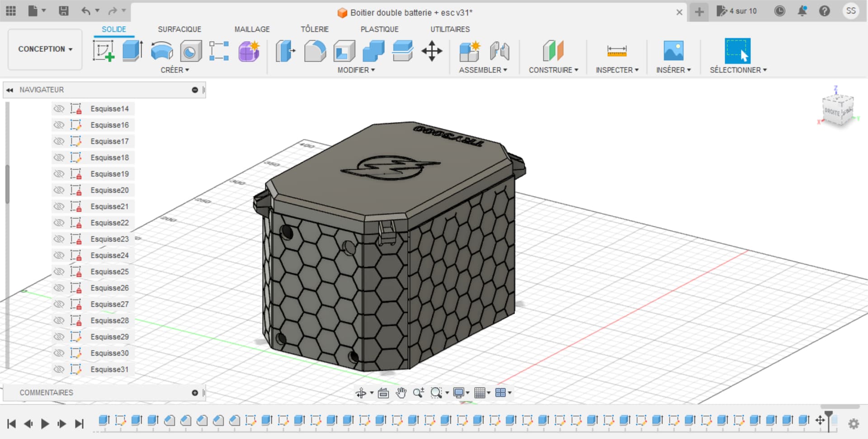This screenshot has height=439, width=868.
Task: Show Esquisse22 using its eye icon
Action: [59, 223]
